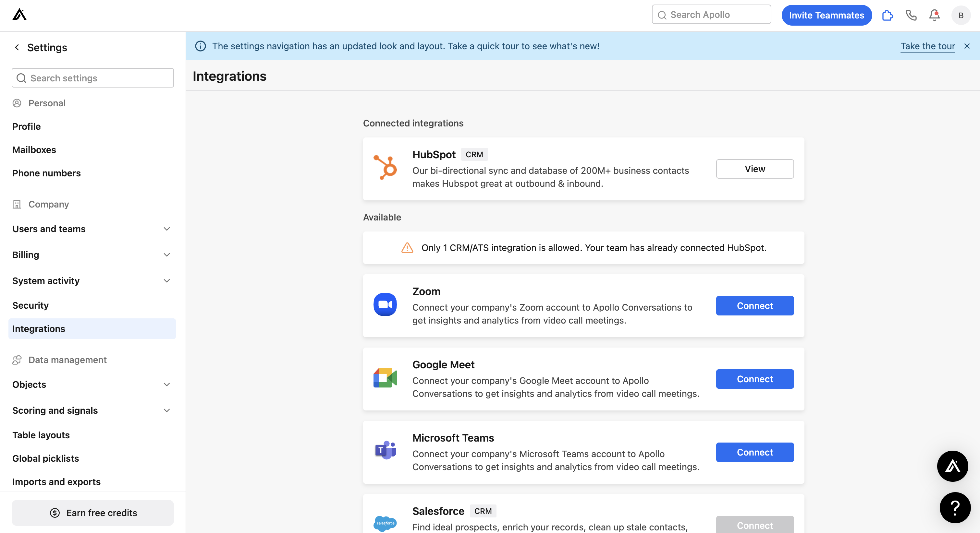Expand the Users and teams section
Image resolution: width=980 pixels, height=533 pixels.
tap(166, 229)
